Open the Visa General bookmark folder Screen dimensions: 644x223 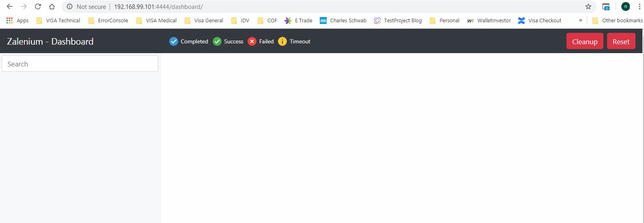tap(204, 20)
